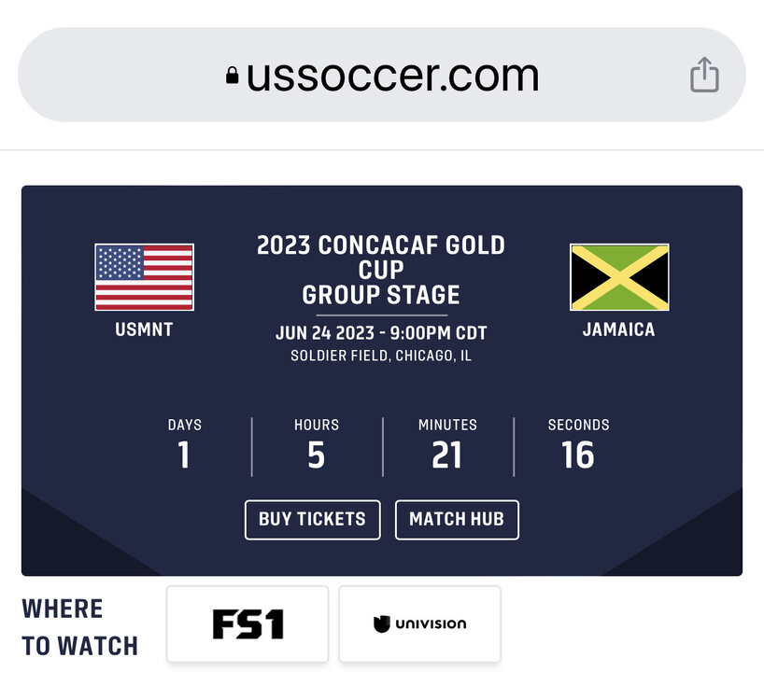Tap the Soldier Field, Chicago venue text
Image resolution: width=764 pixels, height=700 pixels.
(x=381, y=356)
